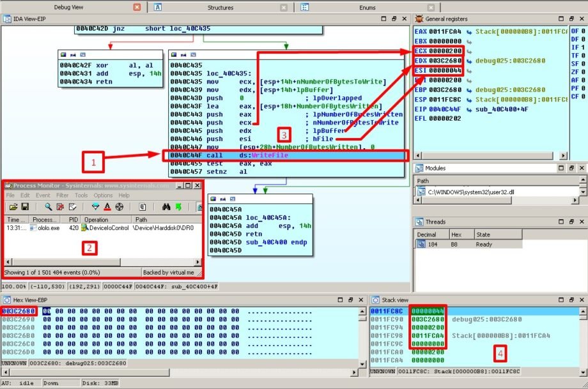Open the Event menu in Process Monitor
This screenshot has height=389, width=588.
tap(43, 195)
